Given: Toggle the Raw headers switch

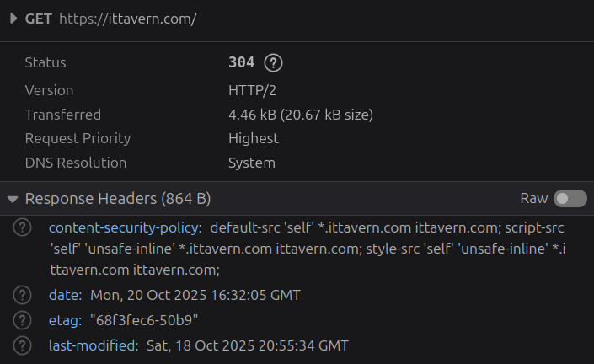Looking at the screenshot, I should (x=570, y=199).
